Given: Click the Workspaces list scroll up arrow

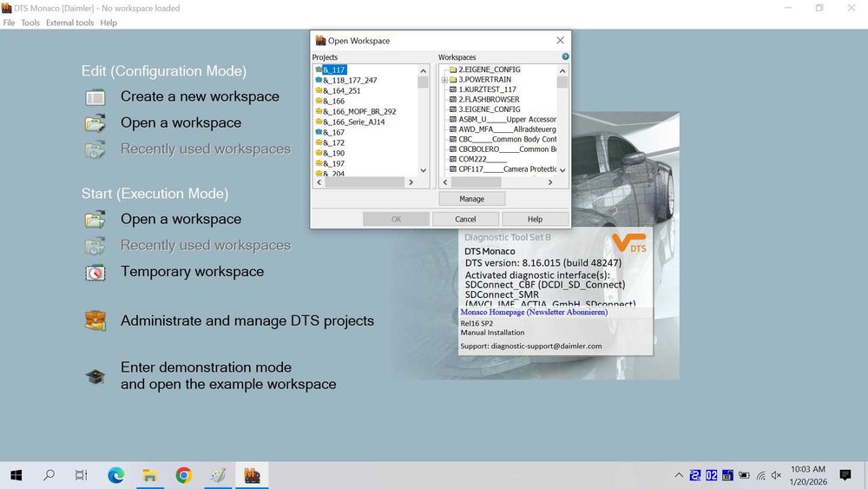Looking at the screenshot, I should tap(562, 71).
